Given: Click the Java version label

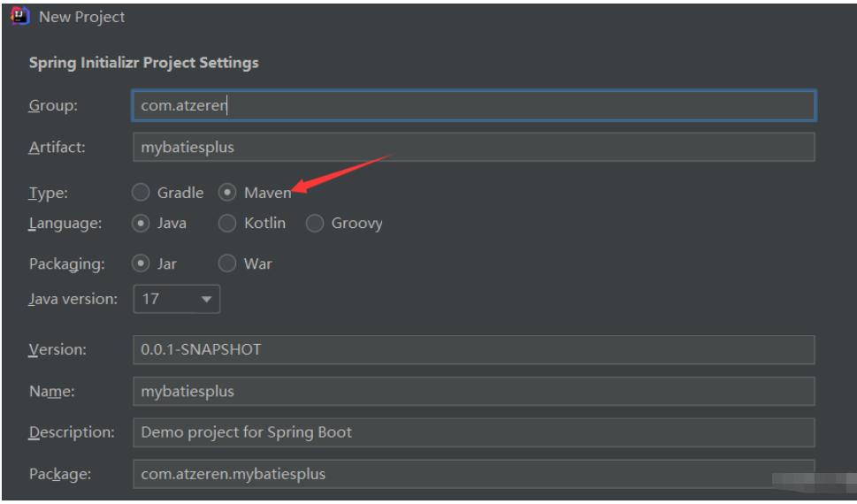Looking at the screenshot, I should (x=73, y=299).
